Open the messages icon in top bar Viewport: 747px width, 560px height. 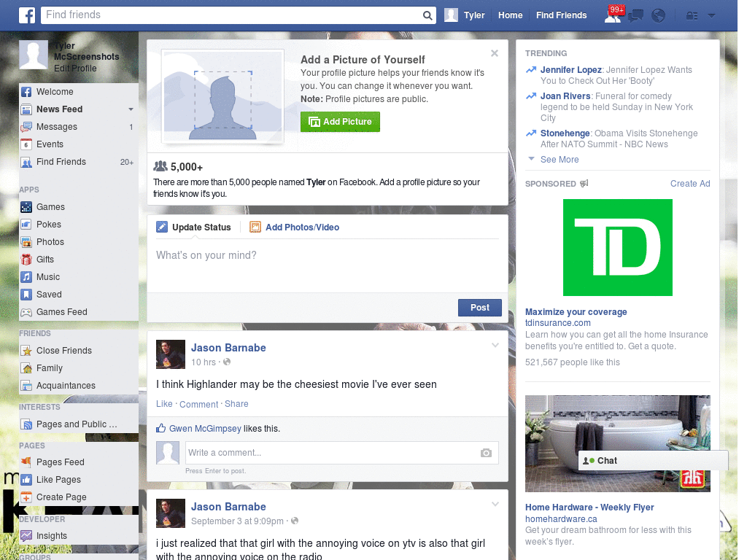[x=635, y=16]
